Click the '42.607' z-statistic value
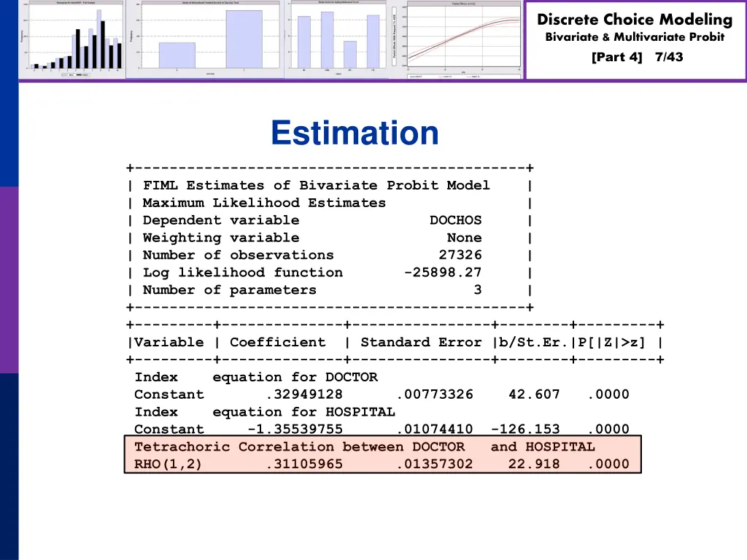Image resolution: width=747 pixels, height=560 pixels. pos(534,394)
